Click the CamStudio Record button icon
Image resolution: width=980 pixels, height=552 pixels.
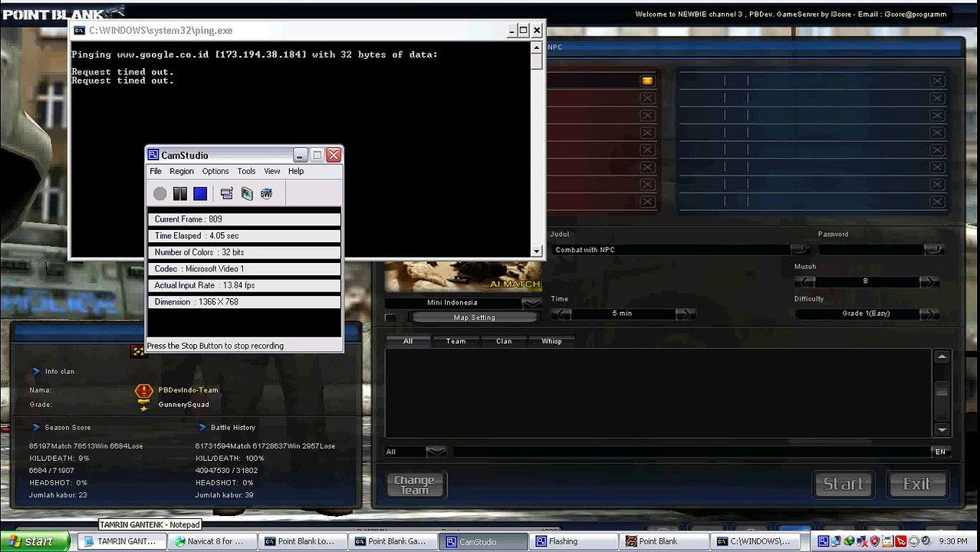[x=159, y=194]
